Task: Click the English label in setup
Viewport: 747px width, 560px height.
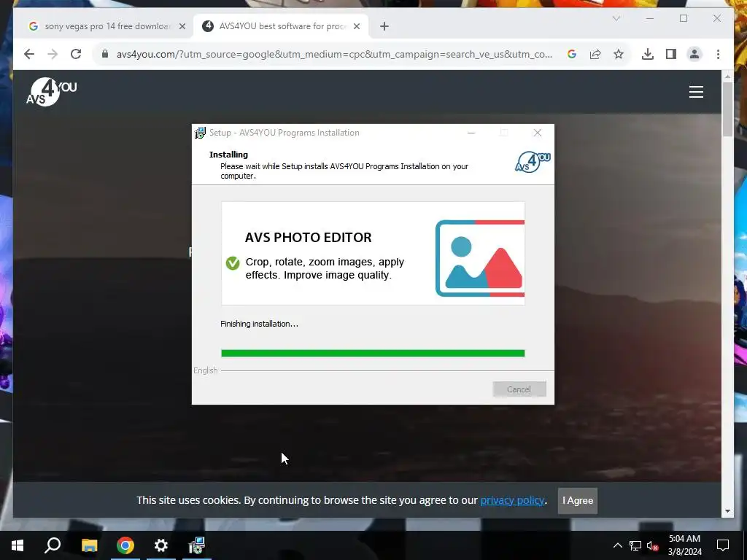Action: tap(205, 370)
